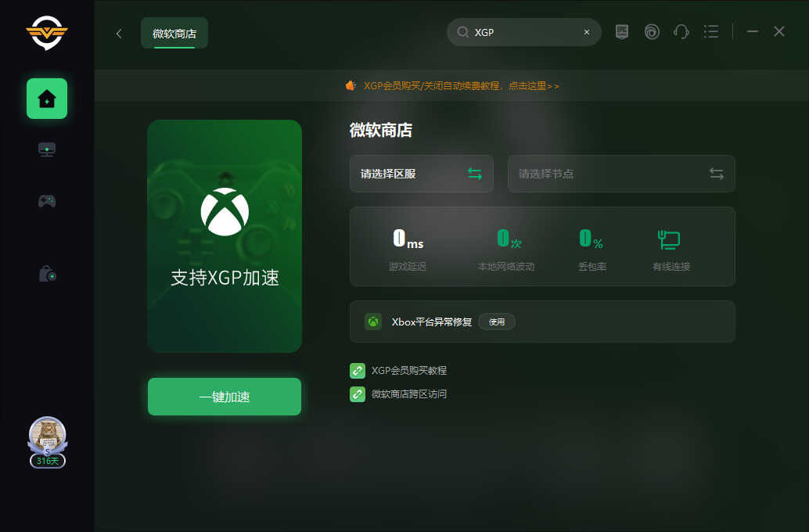Open the shopping bag store icon
The height and width of the screenshot is (532, 809).
48,274
